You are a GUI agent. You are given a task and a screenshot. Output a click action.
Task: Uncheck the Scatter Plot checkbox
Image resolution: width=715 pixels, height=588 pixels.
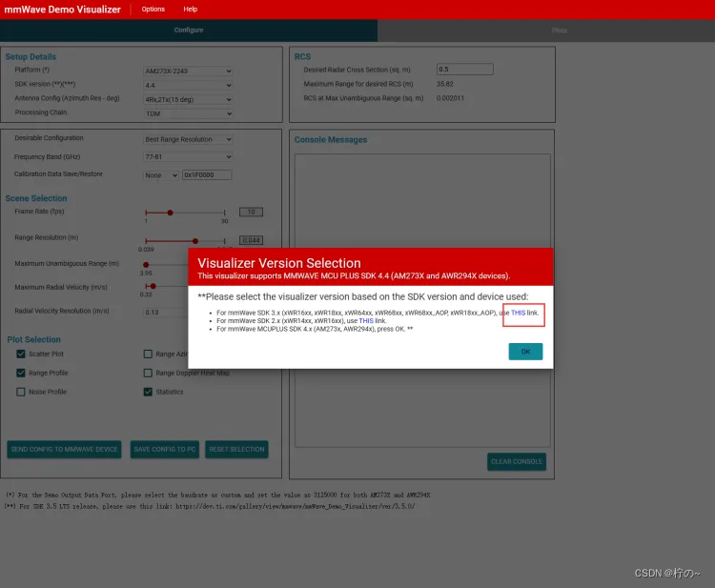click(x=21, y=354)
